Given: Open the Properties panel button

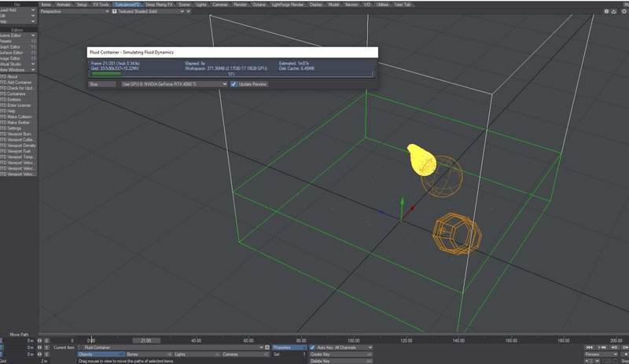Looking at the screenshot, I should tap(289, 347).
